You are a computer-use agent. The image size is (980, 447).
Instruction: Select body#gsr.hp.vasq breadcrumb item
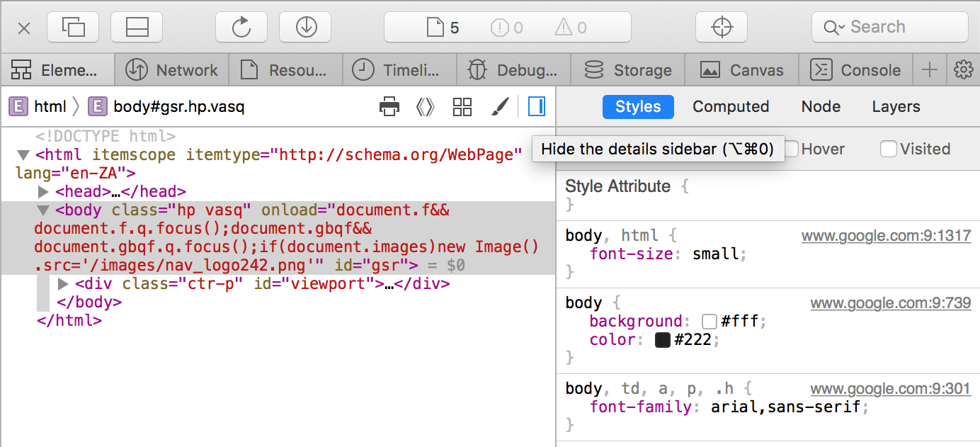pos(166,107)
